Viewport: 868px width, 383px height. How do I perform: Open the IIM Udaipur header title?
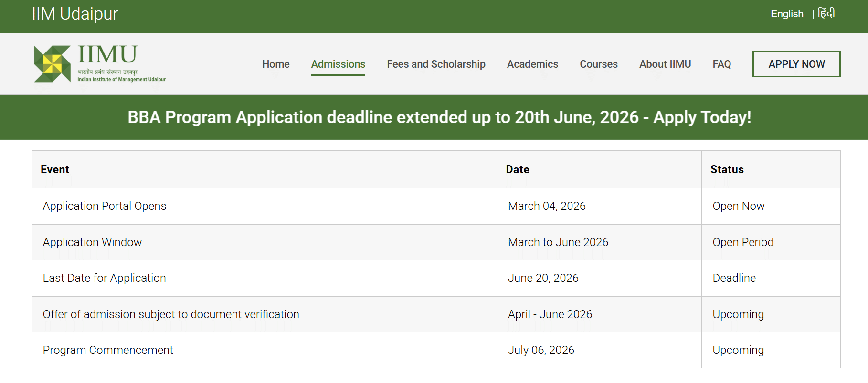[x=75, y=14]
